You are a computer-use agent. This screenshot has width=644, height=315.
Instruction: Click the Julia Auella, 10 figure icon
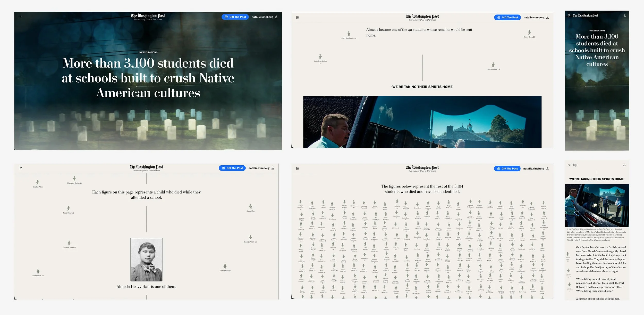point(38,271)
